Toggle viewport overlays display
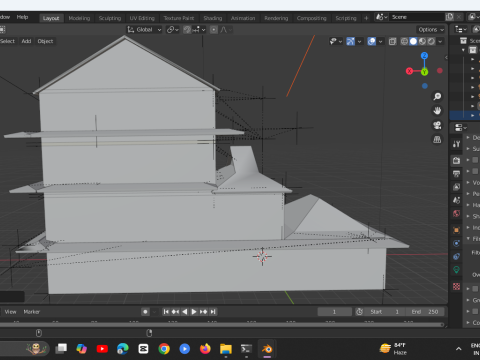The height and width of the screenshot is (360, 480). 372,41
